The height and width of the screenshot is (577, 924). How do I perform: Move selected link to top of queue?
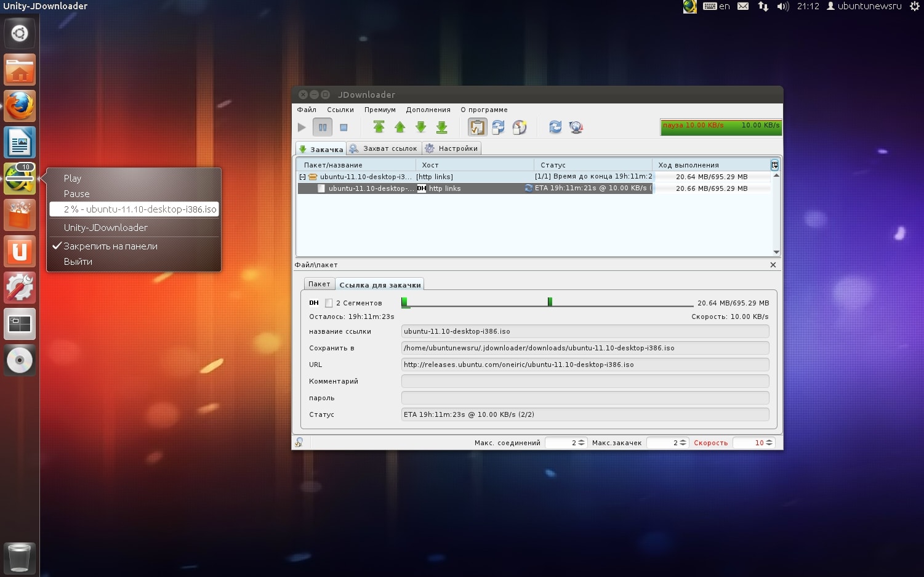379,127
